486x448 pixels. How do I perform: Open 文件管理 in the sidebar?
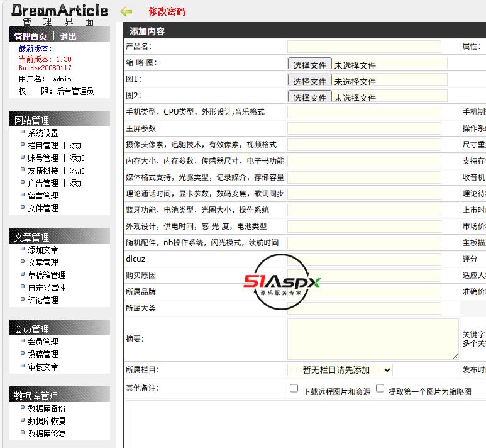43,208
